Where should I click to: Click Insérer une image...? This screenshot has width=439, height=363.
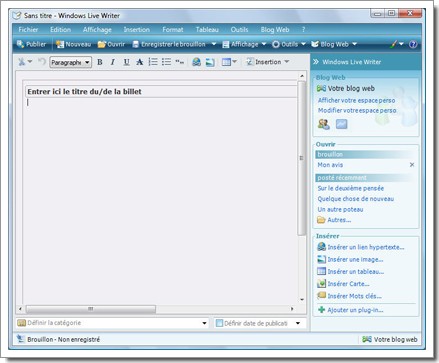click(x=350, y=259)
